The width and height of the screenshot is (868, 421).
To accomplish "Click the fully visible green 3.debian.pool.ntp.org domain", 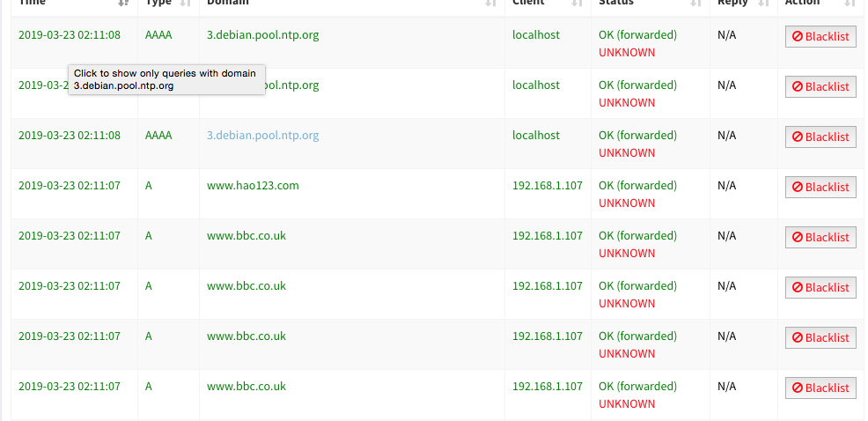I will tap(263, 35).
